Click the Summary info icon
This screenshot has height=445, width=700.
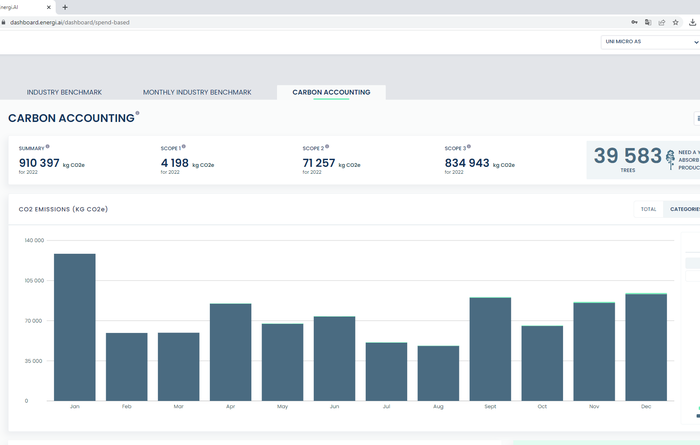pos(47,146)
